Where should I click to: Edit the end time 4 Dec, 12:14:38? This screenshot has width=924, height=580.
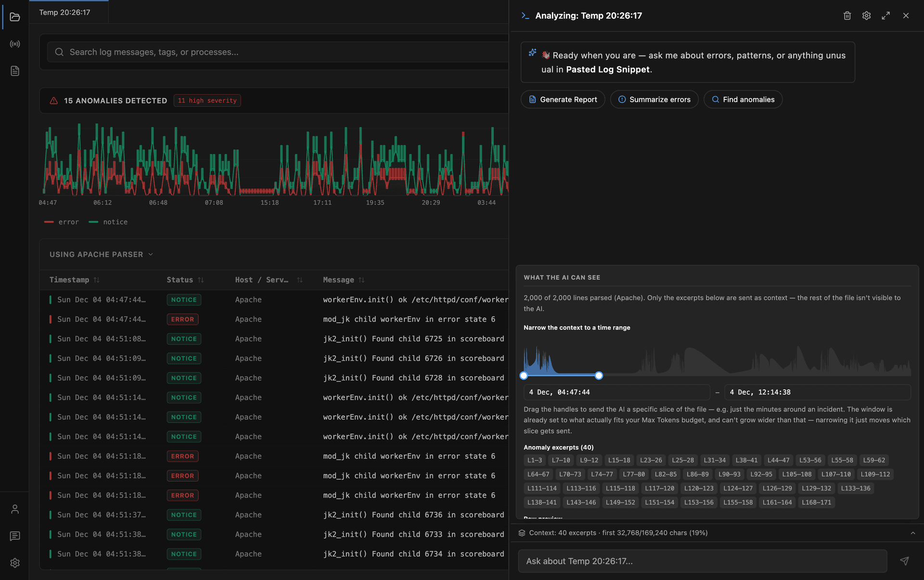coord(818,392)
